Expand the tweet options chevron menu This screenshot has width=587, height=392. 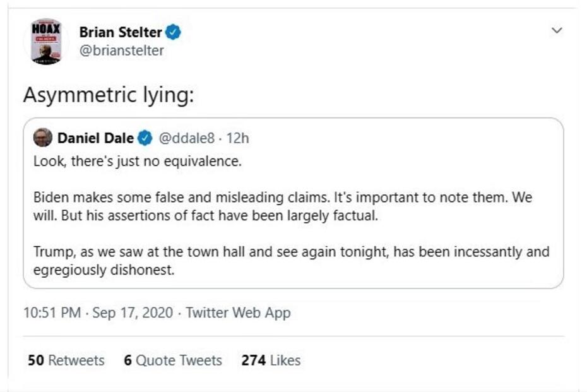tap(556, 30)
